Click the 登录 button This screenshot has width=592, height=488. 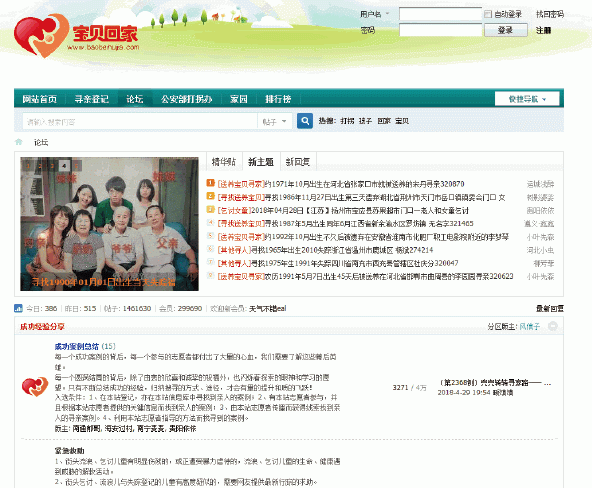pyautogui.click(x=506, y=30)
